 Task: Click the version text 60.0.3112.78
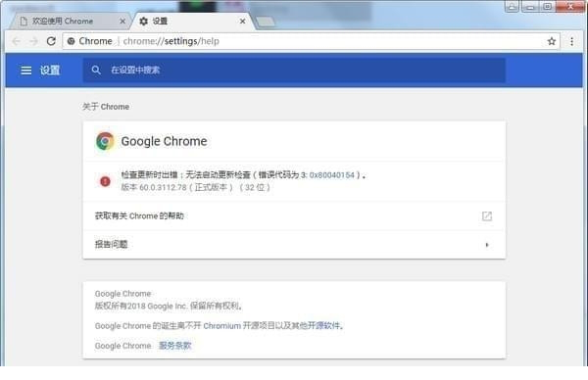click(163, 187)
